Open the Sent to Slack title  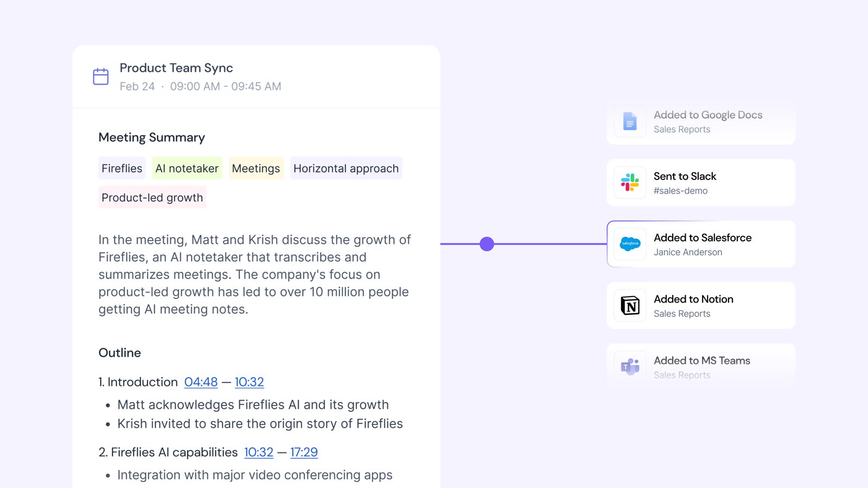click(x=685, y=176)
